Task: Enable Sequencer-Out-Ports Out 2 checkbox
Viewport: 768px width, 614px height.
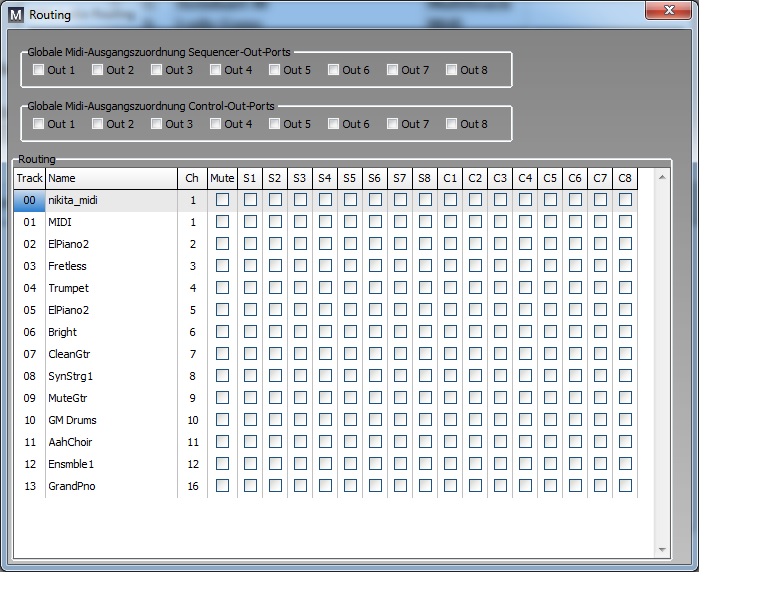Action: point(97,70)
